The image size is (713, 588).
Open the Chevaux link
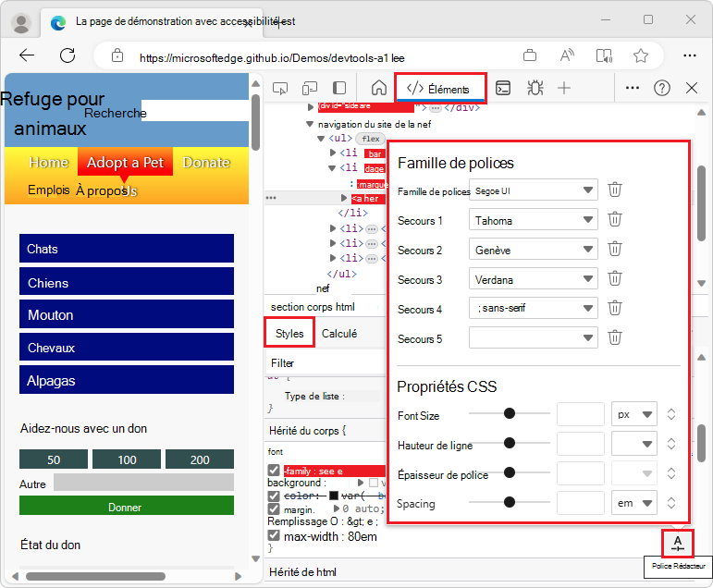(127, 347)
